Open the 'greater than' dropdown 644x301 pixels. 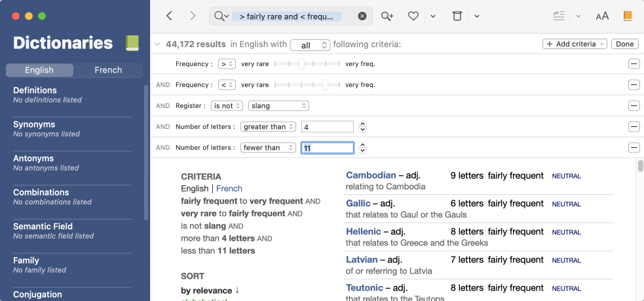point(268,127)
